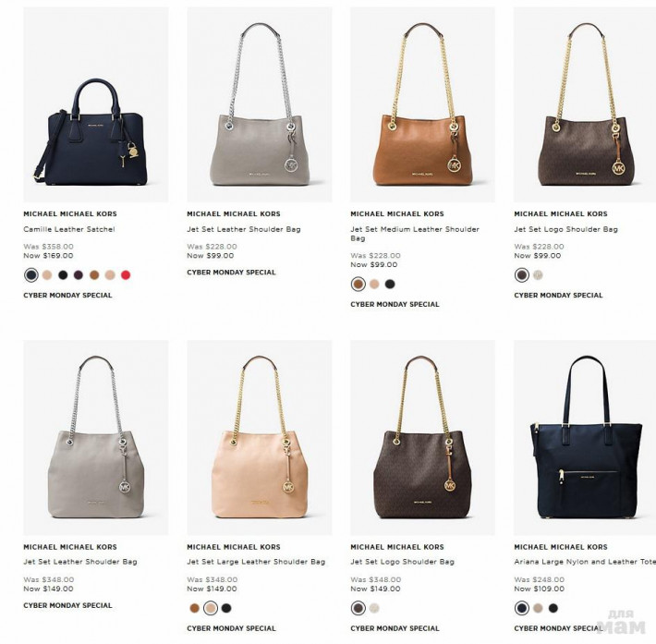Click the Camille Leather Satchel product title
This screenshot has width=656, height=644.
69,229
